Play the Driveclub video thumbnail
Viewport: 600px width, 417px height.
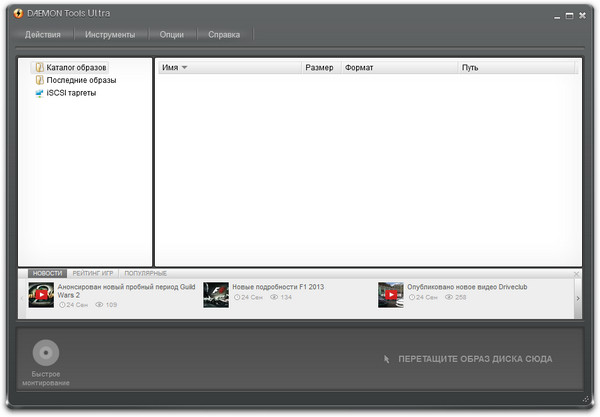pos(391,294)
